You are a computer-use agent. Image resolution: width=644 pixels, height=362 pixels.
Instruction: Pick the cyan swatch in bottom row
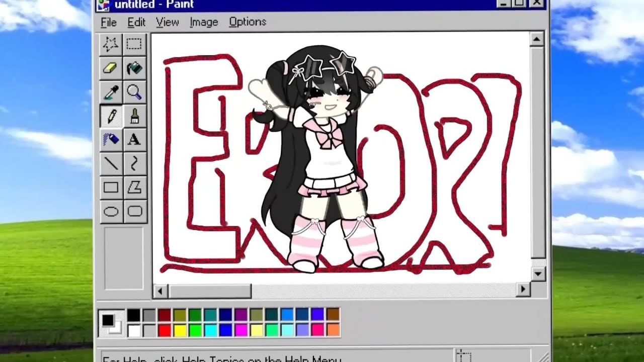click(x=210, y=330)
